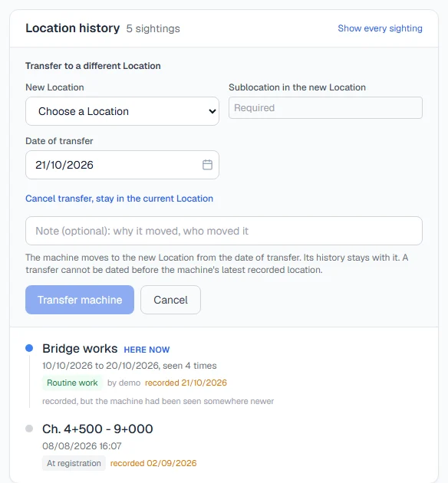
Task: Click '10/10/2026 to 20/10/2026, seen 4 times' text
Action: pyautogui.click(x=130, y=366)
